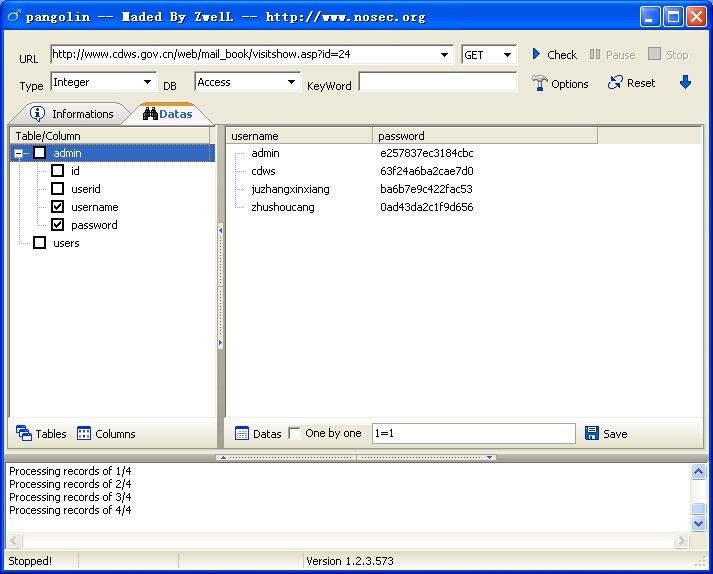Click password hash ba6b7e9c422fac53
Image resolution: width=713 pixels, height=574 pixels.
[x=427, y=189]
